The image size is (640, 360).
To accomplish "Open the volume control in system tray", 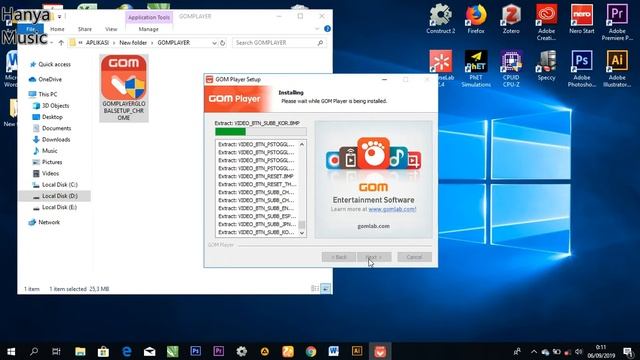I will pos(578,351).
